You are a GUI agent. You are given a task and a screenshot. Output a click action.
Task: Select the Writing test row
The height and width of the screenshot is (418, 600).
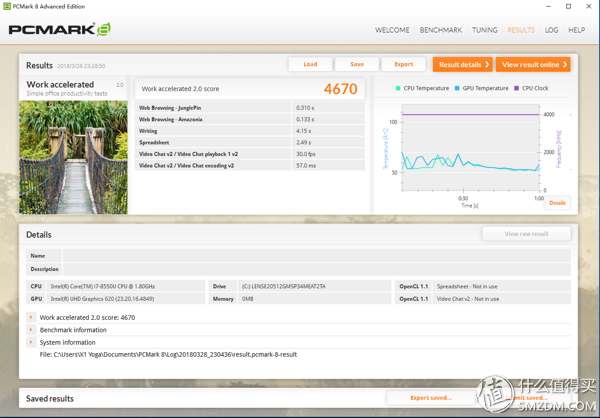click(x=250, y=131)
